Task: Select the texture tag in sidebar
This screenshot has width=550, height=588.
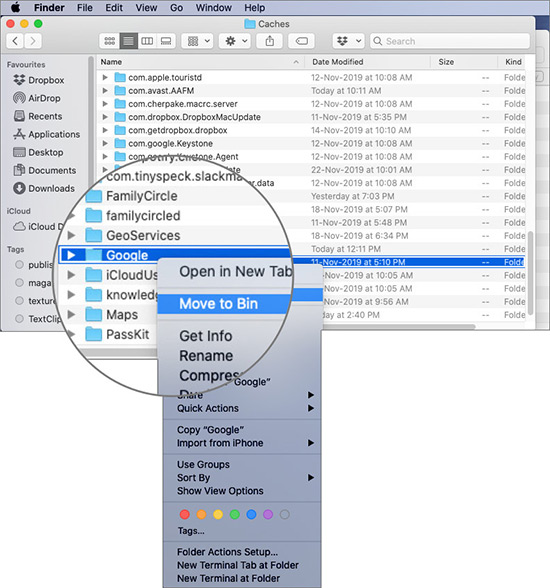Action: [x=36, y=301]
